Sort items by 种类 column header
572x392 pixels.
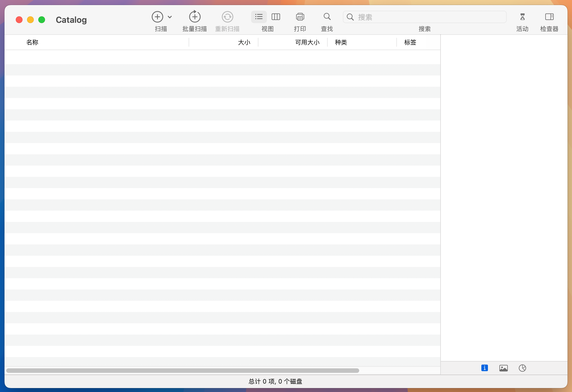341,42
